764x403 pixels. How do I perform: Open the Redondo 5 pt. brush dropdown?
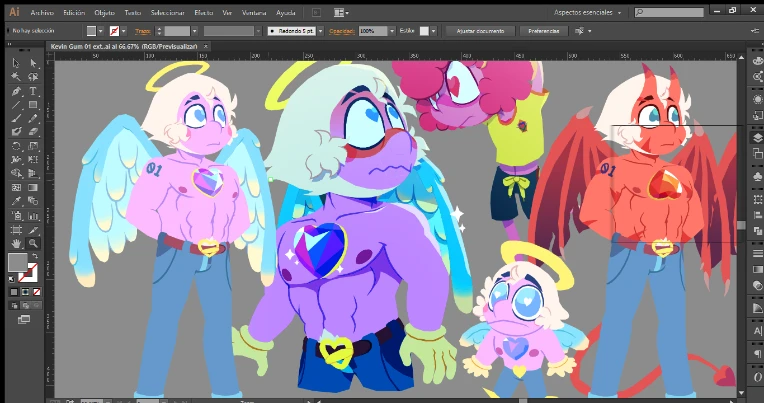tap(321, 31)
